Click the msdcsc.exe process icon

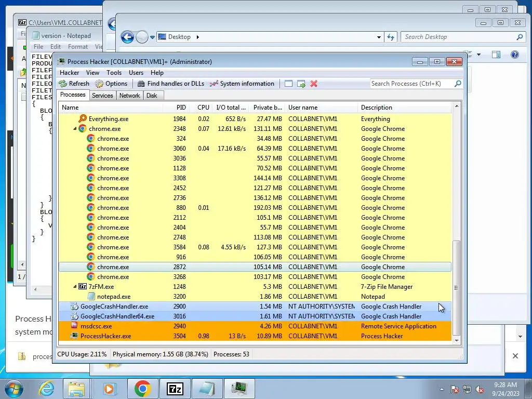(74, 326)
